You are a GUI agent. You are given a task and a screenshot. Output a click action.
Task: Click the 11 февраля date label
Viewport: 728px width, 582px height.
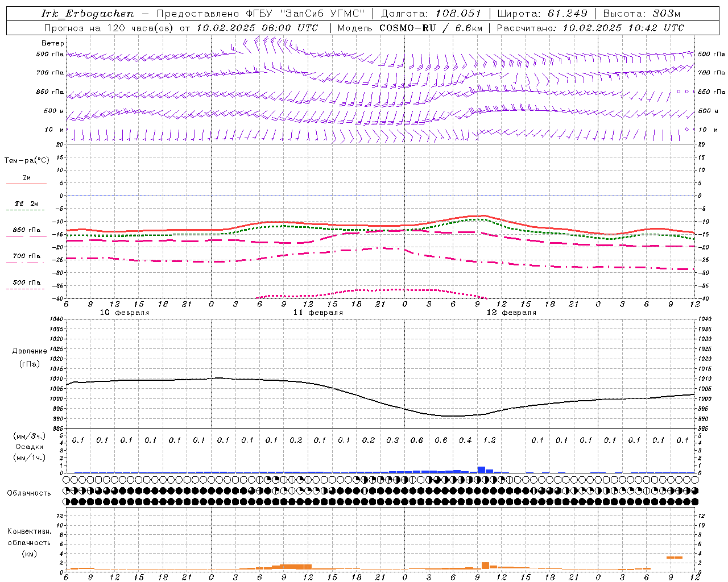[x=318, y=313]
